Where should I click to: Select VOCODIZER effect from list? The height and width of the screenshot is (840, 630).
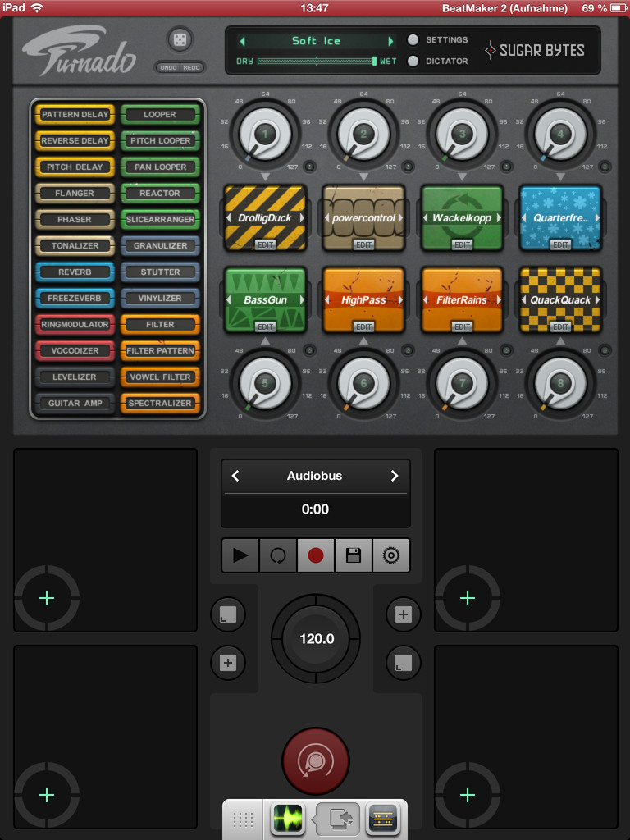75,350
